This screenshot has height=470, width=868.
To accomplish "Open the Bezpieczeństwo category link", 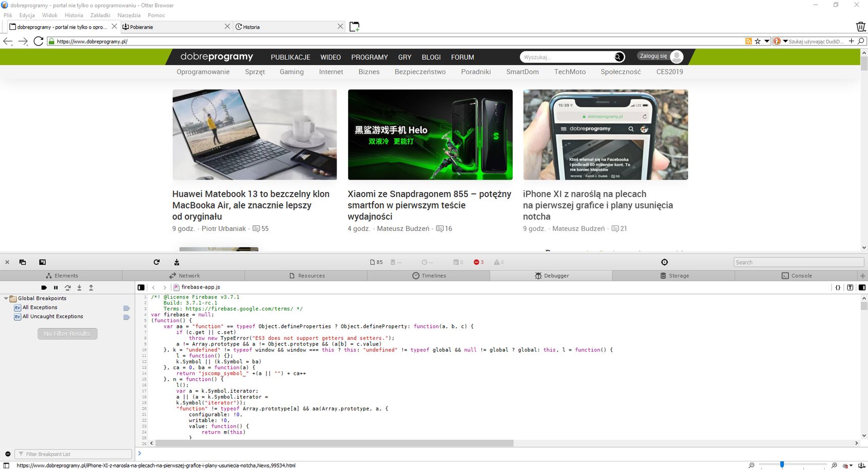I will pos(420,72).
